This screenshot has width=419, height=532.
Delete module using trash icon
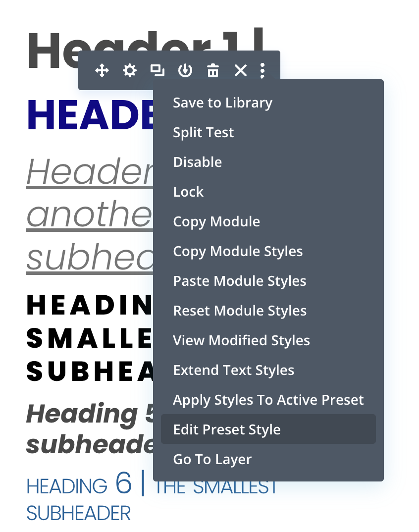213,71
